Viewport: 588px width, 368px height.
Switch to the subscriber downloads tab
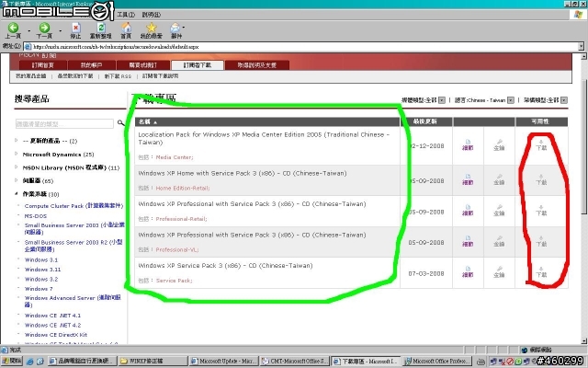pos(198,65)
